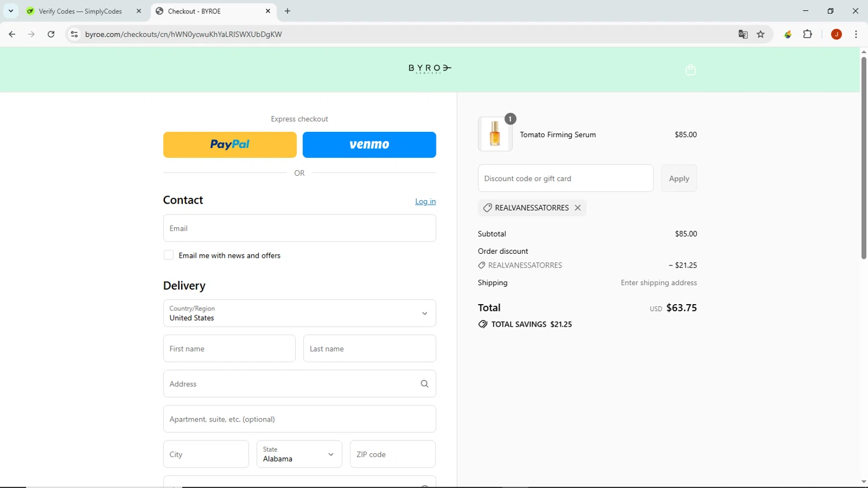Reload the checkout page

pos(51,34)
